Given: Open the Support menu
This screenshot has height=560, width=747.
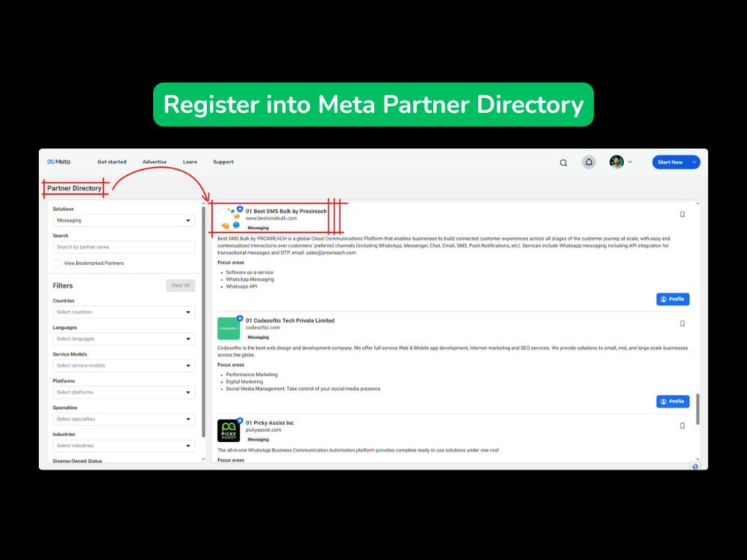Looking at the screenshot, I should tap(223, 162).
